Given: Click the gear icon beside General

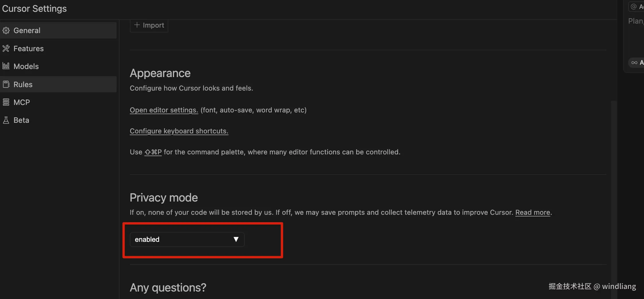Looking at the screenshot, I should pyautogui.click(x=6, y=30).
